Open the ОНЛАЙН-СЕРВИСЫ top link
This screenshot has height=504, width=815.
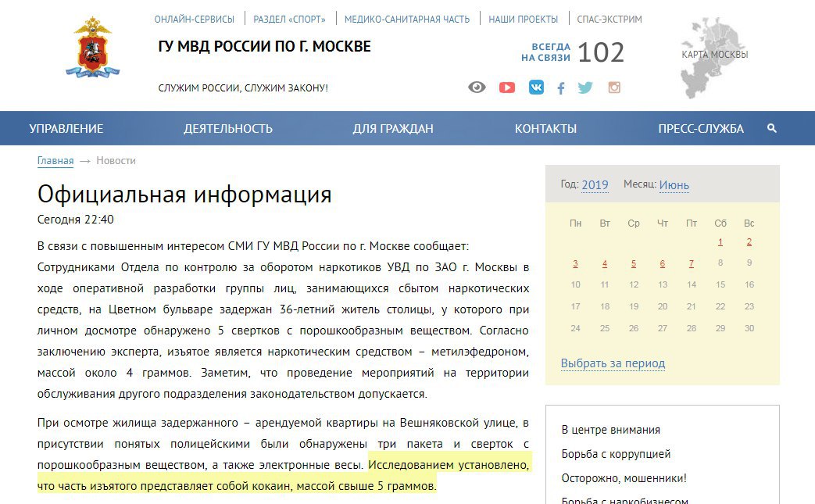coord(195,20)
